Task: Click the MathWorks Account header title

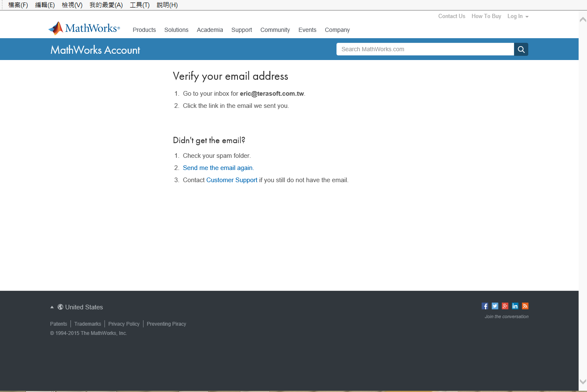Action: pyautogui.click(x=95, y=50)
